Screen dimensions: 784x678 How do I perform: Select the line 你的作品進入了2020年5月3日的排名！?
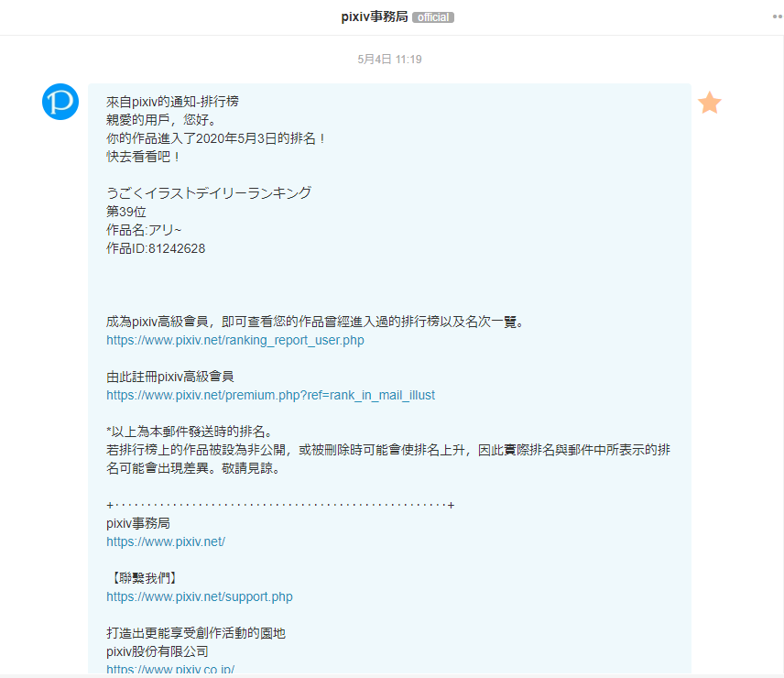point(216,138)
